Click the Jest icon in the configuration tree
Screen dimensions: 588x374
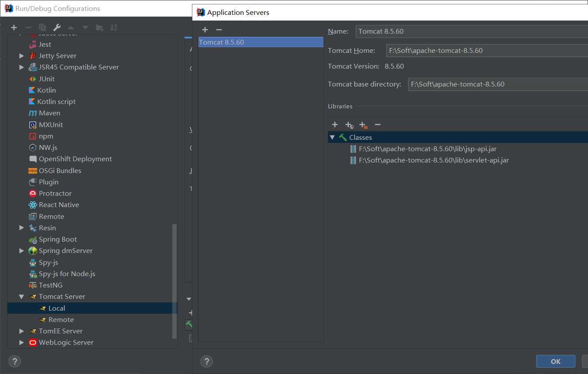(33, 44)
